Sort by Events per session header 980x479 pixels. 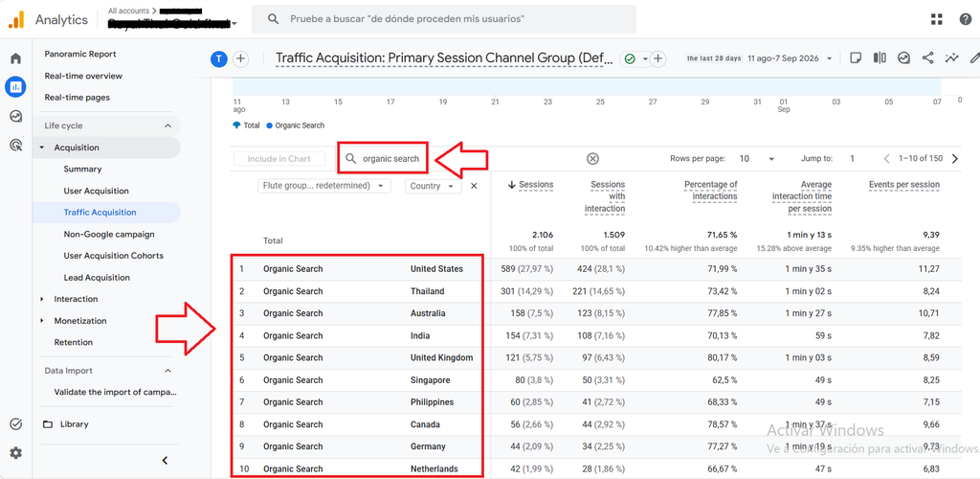pyautogui.click(x=903, y=185)
